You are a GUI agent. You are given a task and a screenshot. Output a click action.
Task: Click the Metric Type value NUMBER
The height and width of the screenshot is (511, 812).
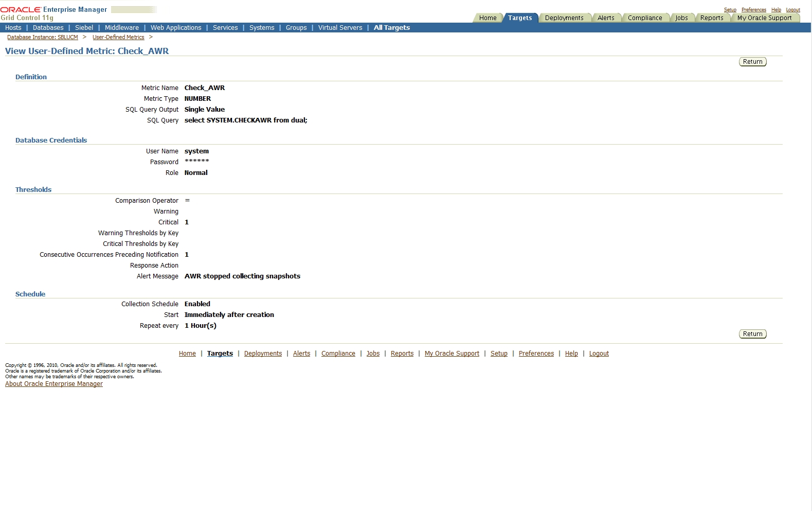[197, 99]
